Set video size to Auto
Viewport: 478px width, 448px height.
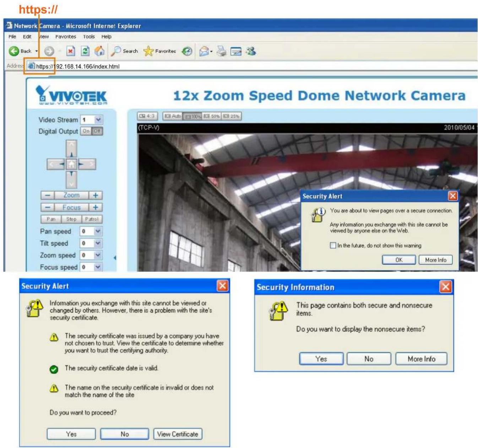pos(173,116)
